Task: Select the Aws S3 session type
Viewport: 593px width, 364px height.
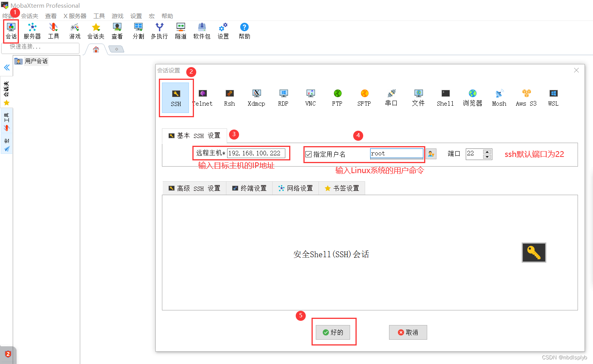Action: tap(526, 98)
